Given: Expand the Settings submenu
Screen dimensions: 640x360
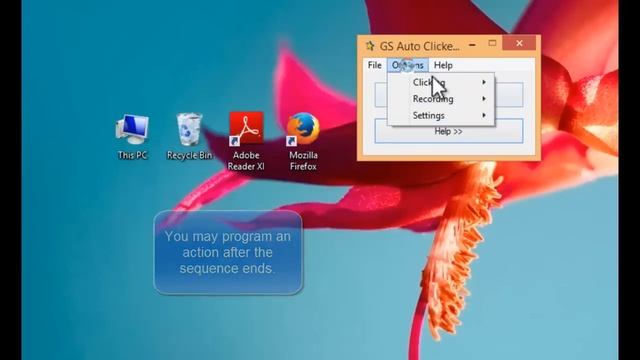Looking at the screenshot, I should [x=441, y=116].
